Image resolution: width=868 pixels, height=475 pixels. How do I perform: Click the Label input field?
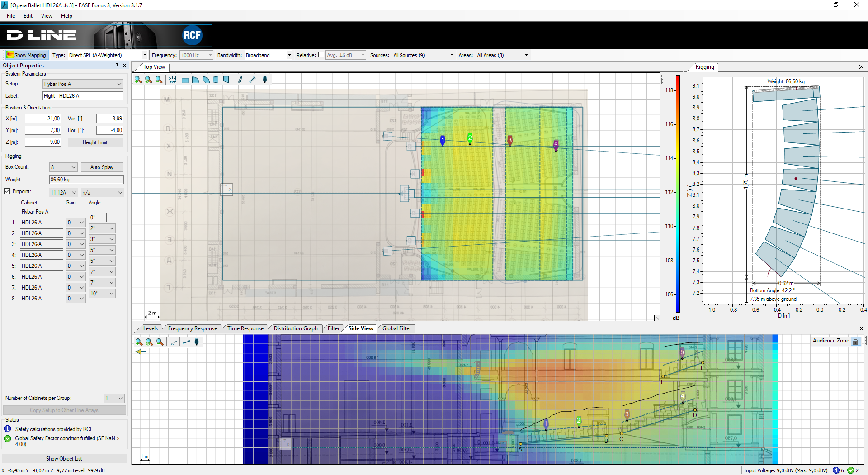click(83, 96)
